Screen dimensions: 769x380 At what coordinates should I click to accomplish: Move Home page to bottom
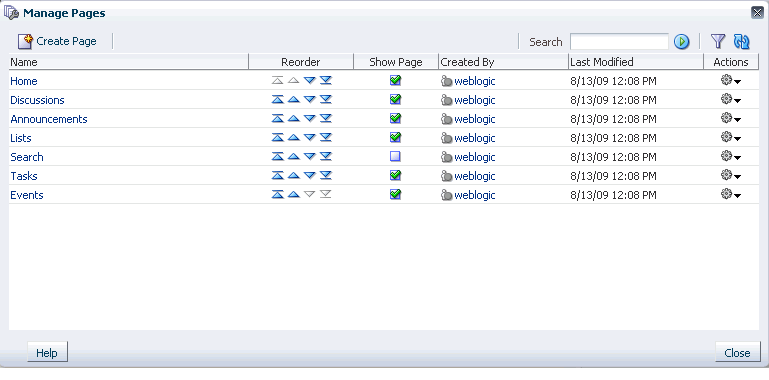click(326, 80)
